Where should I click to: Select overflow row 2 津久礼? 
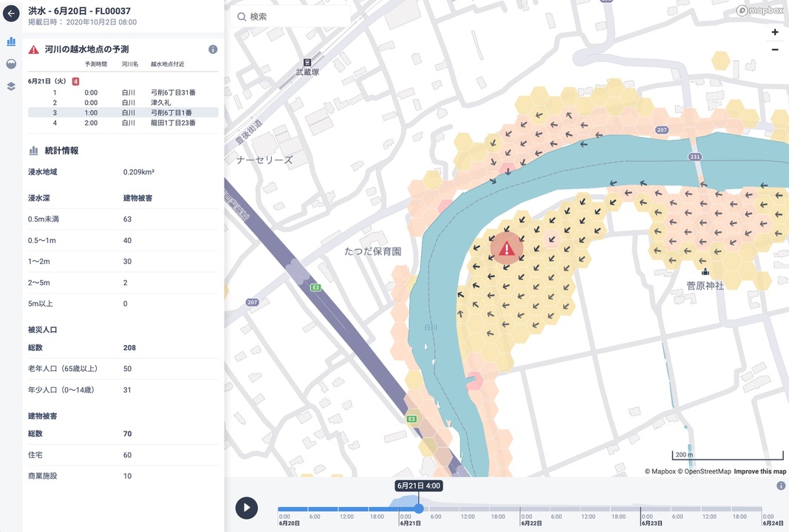123,103
